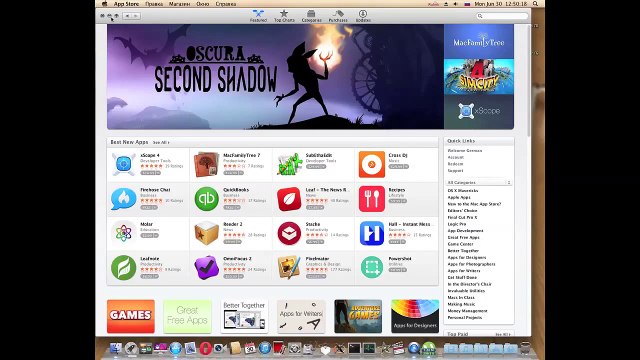Open the Better Together tile
The height and width of the screenshot is (360, 640).
coord(244,316)
